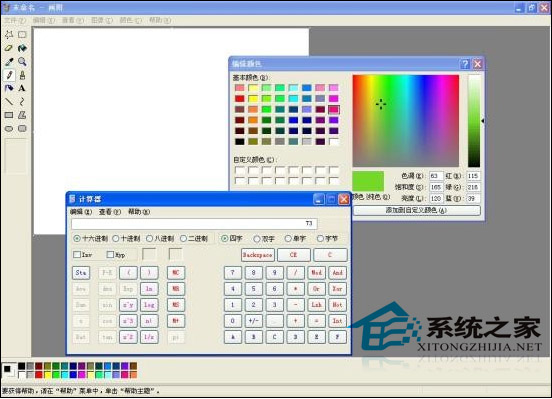Click the Mod button in calculator

[316, 273]
